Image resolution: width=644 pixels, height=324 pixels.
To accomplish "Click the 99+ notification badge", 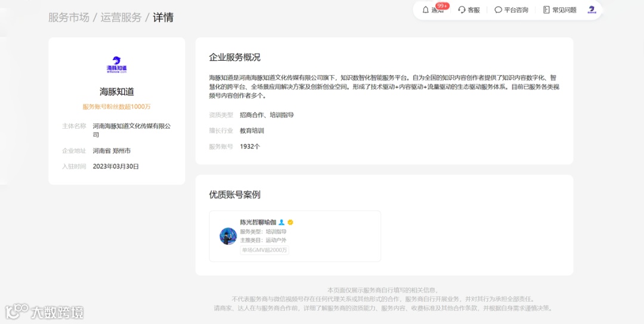I will pyautogui.click(x=442, y=6).
